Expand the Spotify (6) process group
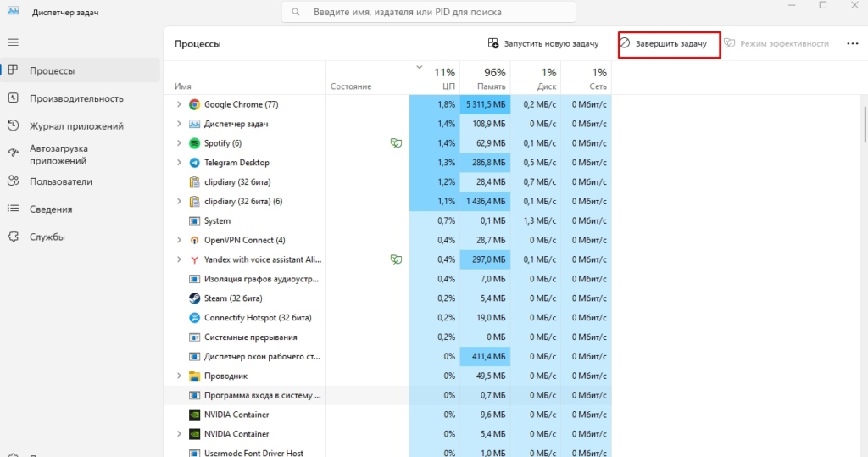868x457 pixels. [x=179, y=143]
